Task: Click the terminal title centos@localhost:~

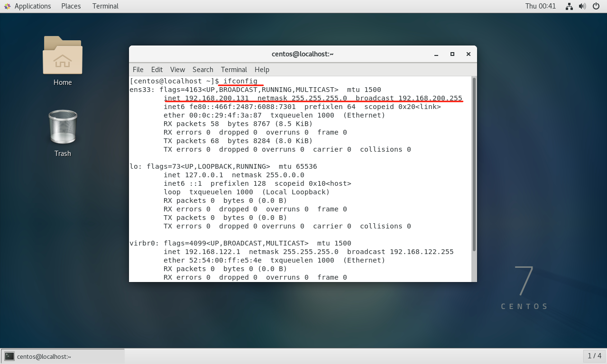Action: (x=303, y=54)
